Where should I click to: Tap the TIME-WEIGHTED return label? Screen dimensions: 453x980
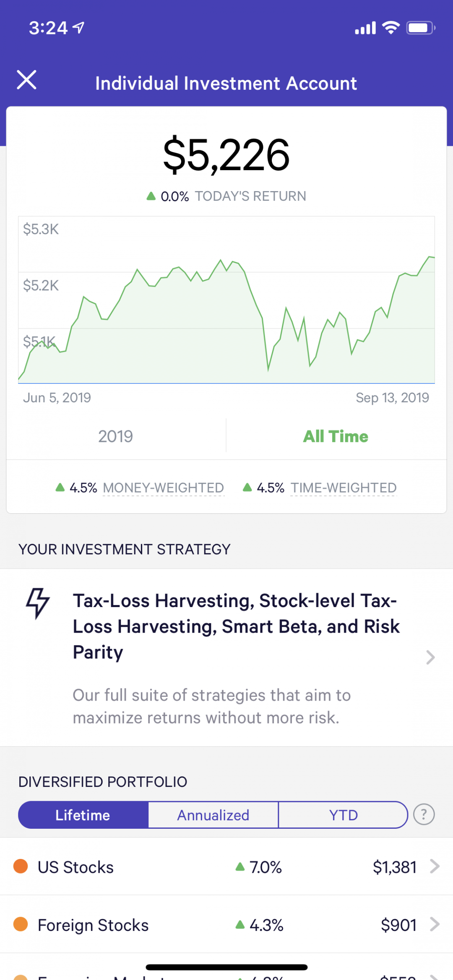pos(344,488)
